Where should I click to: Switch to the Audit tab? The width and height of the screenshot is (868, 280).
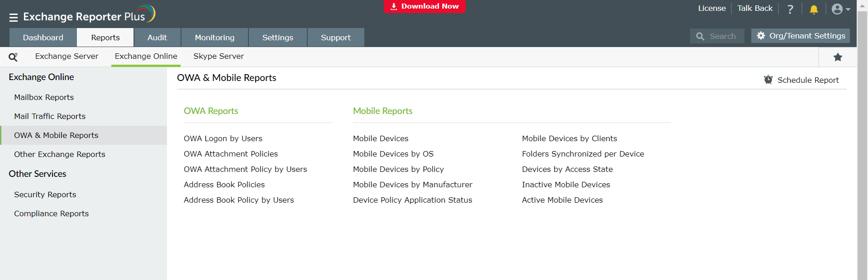(157, 38)
